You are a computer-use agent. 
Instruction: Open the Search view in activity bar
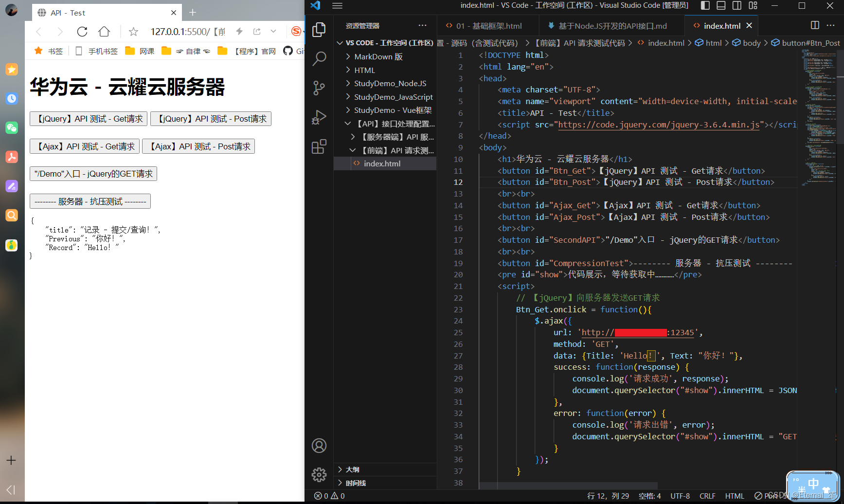tap(319, 59)
